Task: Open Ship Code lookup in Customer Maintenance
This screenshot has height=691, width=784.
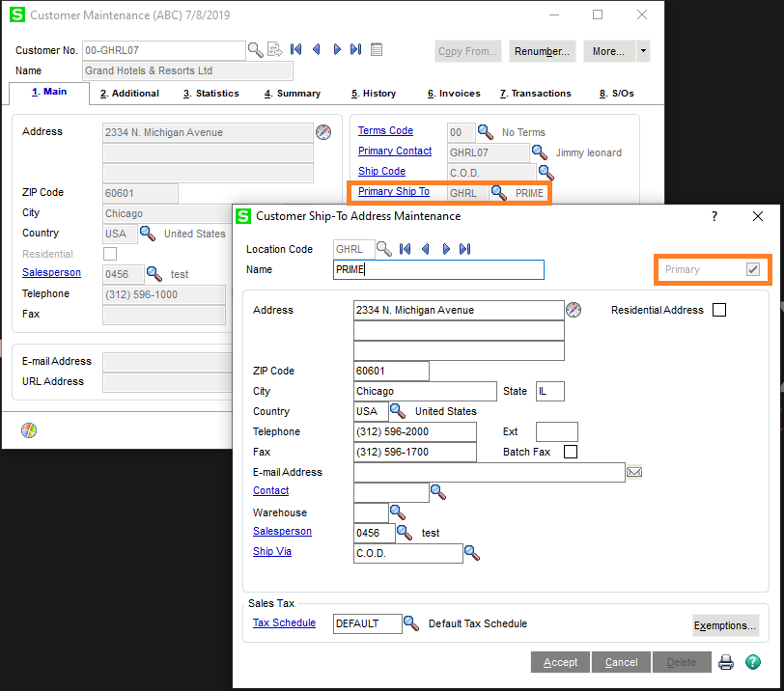Action: point(546,173)
